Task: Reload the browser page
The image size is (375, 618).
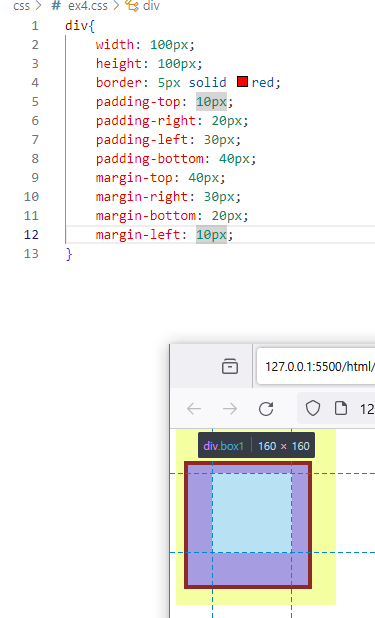Action: coord(266,409)
